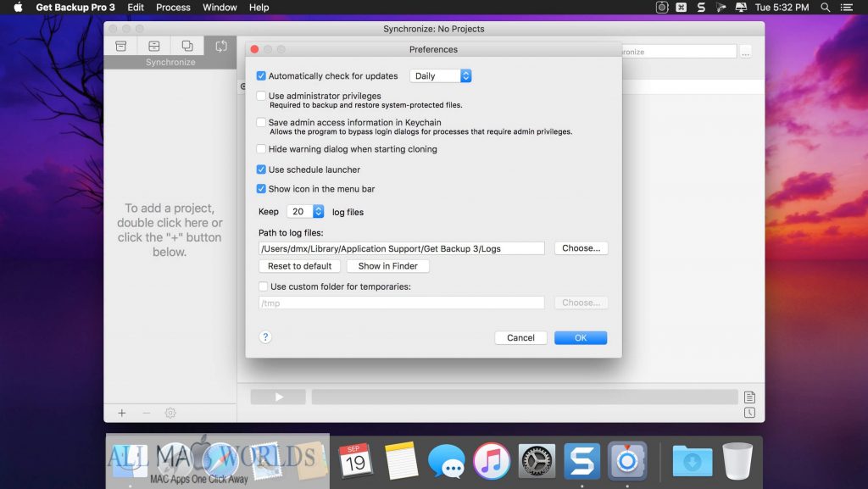Click the minus button to remove a project
868x489 pixels.
[146, 413]
